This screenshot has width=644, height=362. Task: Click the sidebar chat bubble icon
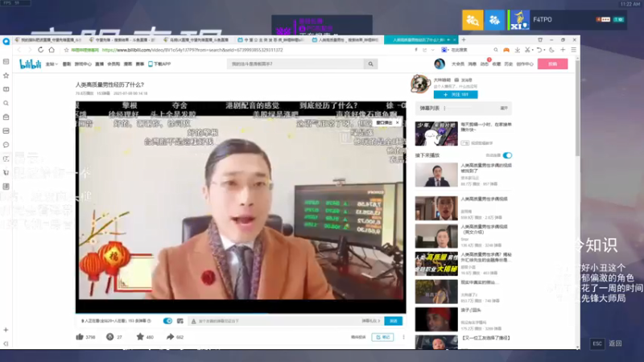click(x=6, y=145)
